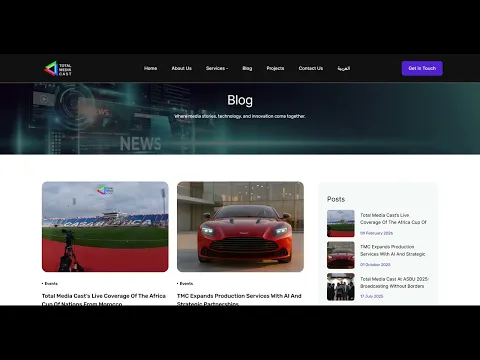480x360 pixels.
Task: Open sidebar link Total Media Cast At ASBU 2025
Action: click(394, 282)
